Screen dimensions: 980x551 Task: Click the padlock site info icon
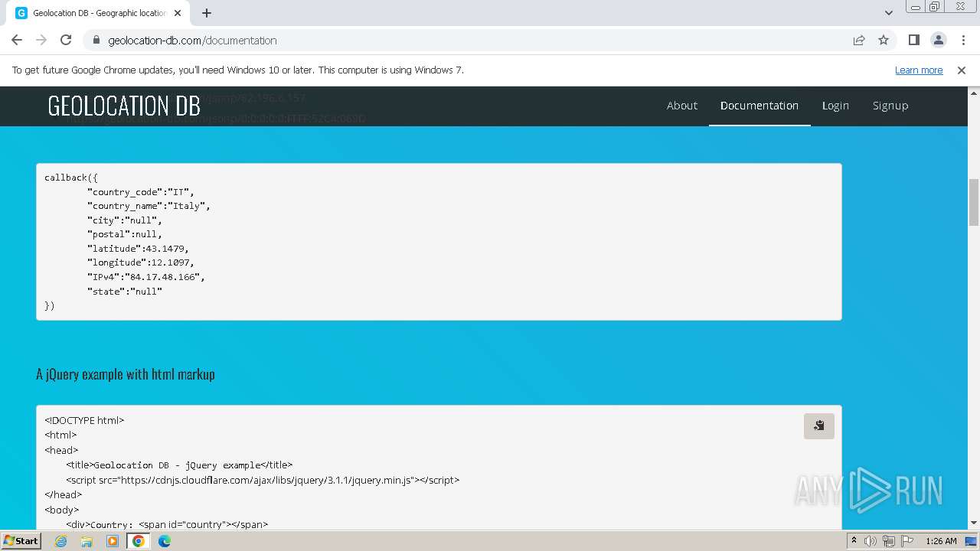(96, 40)
